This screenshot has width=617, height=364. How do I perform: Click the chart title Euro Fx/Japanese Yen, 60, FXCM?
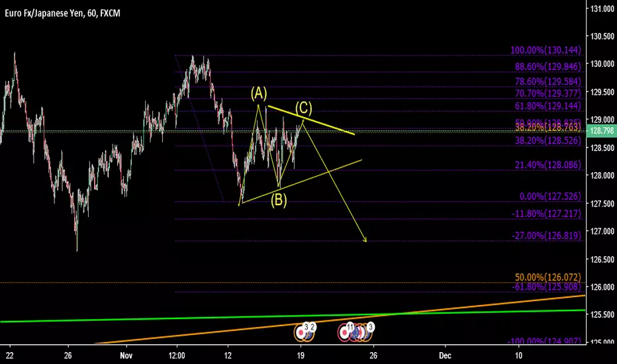(62, 13)
